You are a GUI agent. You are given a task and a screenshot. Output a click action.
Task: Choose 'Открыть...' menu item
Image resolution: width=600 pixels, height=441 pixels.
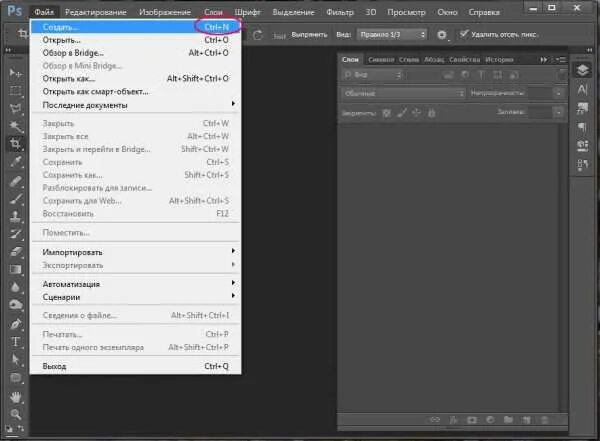135,40
